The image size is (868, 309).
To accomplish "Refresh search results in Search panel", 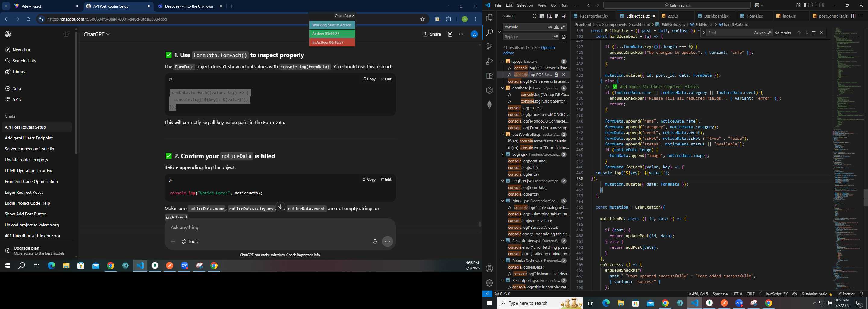I will point(534,16).
